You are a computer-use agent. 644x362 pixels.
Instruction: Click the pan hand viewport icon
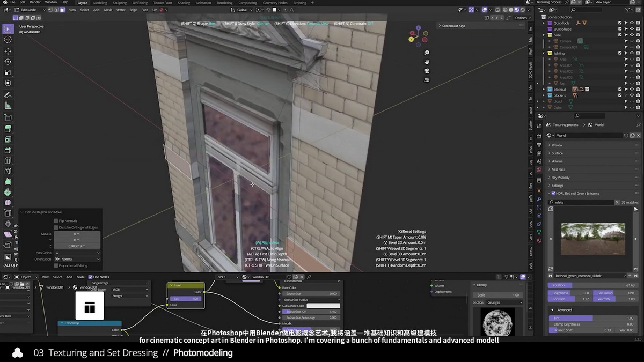pyautogui.click(x=427, y=62)
